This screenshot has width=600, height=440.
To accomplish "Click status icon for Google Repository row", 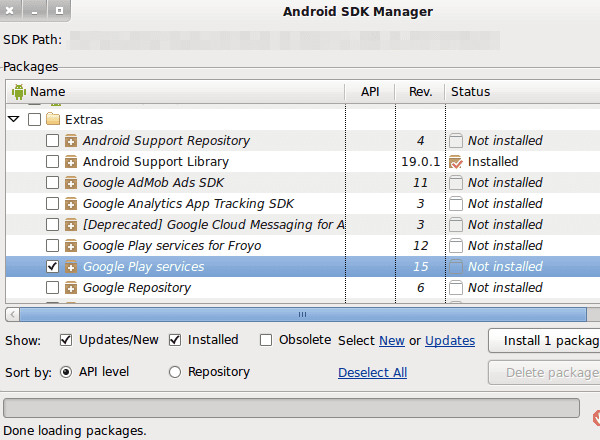I will tap(456, 288).
